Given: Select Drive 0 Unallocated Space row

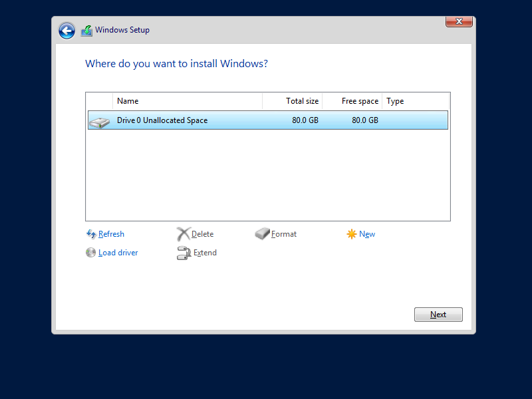Looking at the screenshot, I should [x=268, y=120].
